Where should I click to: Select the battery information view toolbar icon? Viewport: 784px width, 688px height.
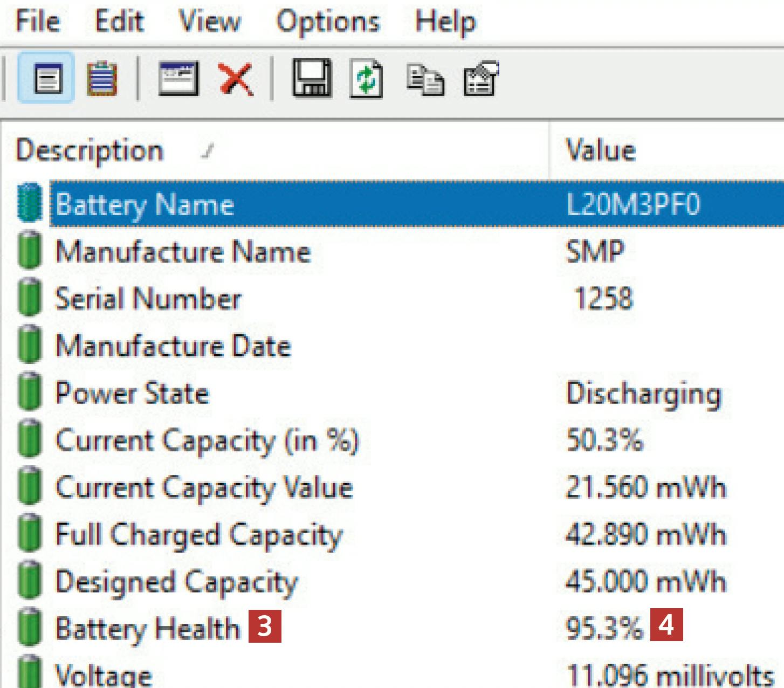pyautogui.click(x=47, y=79)
